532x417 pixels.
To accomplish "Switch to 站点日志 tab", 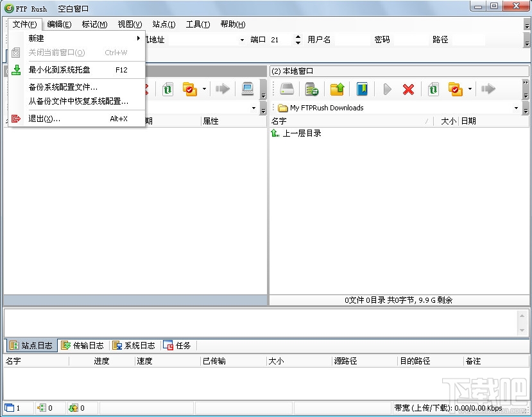I will [x=31, y=345].
